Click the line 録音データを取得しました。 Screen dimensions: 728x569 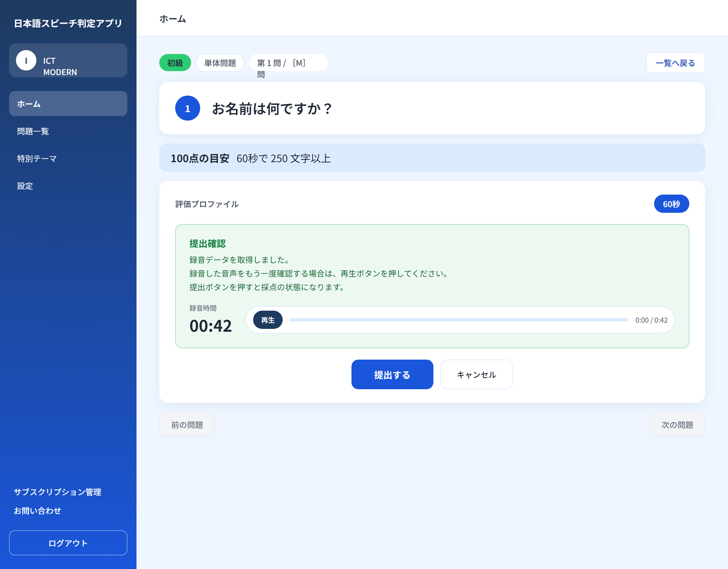pyautogui.click(x=240, y=260)
